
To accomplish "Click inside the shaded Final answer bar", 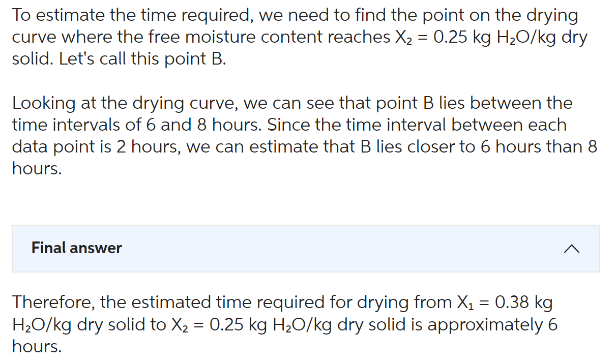I will [305, 249].
